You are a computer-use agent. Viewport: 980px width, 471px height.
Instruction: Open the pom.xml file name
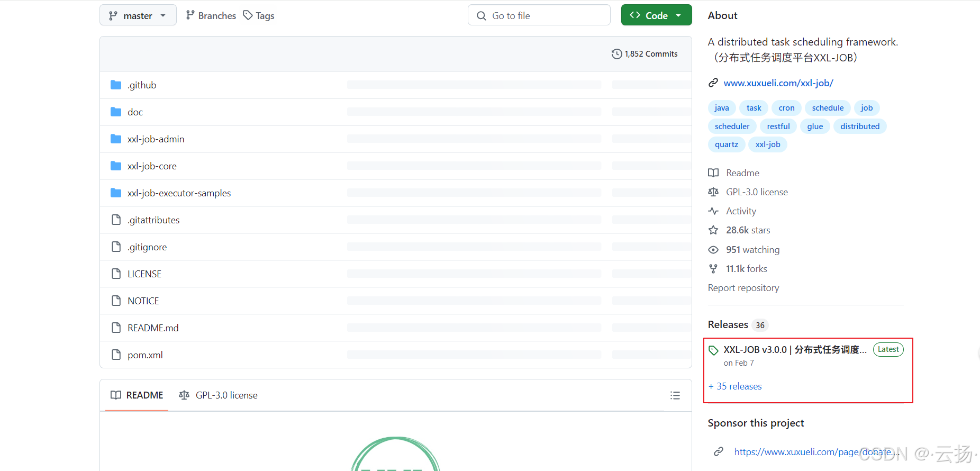tap(145, 355)
